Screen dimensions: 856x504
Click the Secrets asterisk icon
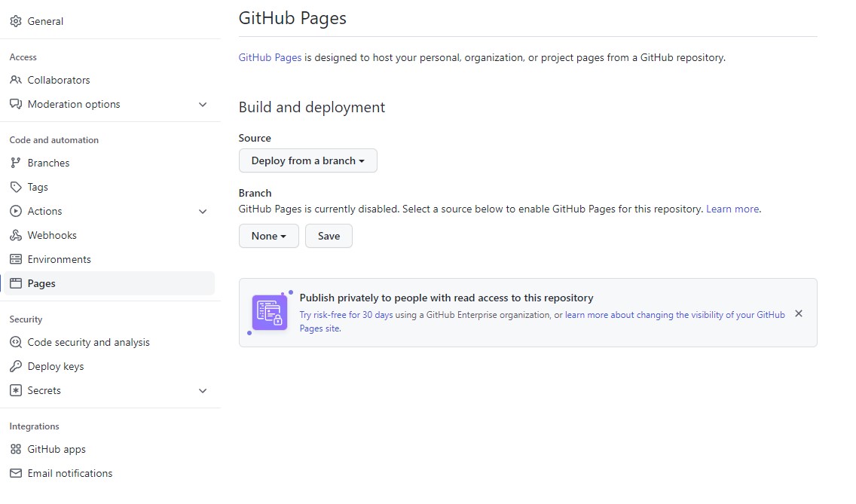point(16,390)
